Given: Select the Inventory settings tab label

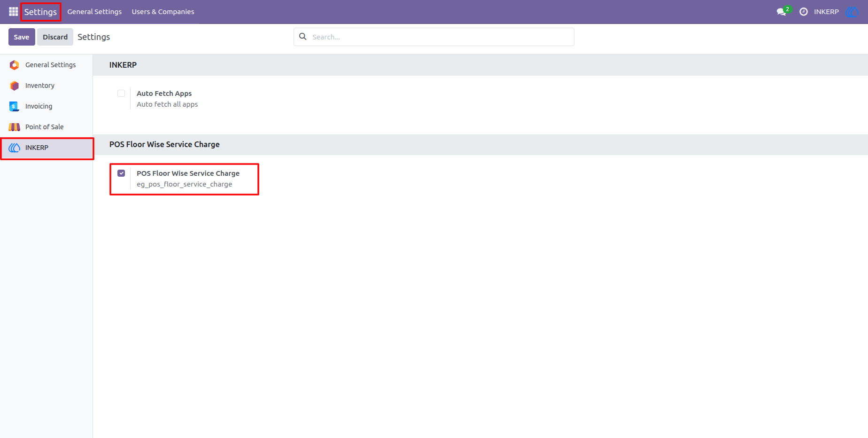Looking at the screenshot, I should pyautogui.click(x=40, y=86).
